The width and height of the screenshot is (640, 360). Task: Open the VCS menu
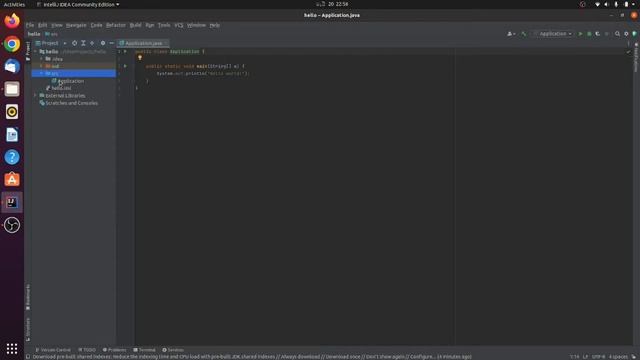tap(178, 25)
